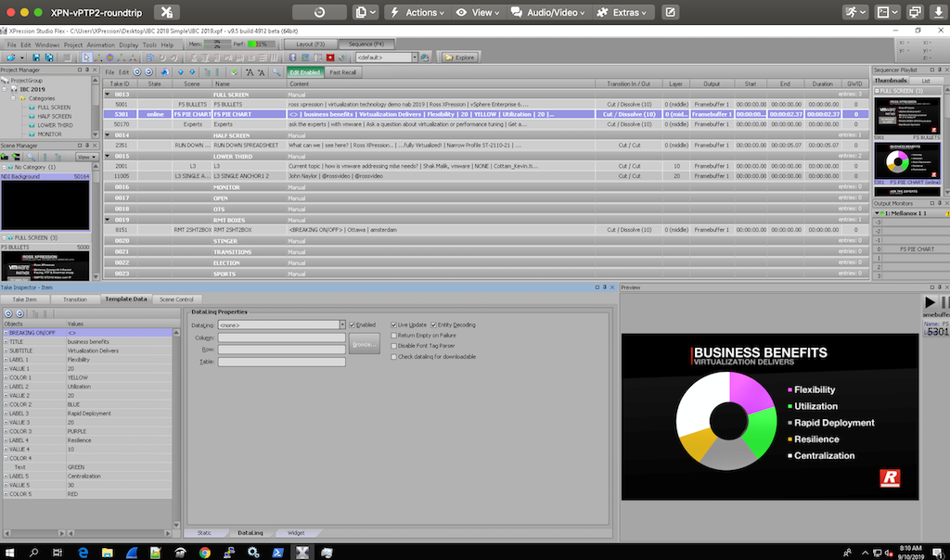
Task: Expand the TITLE object row
Action: (6, 342)
